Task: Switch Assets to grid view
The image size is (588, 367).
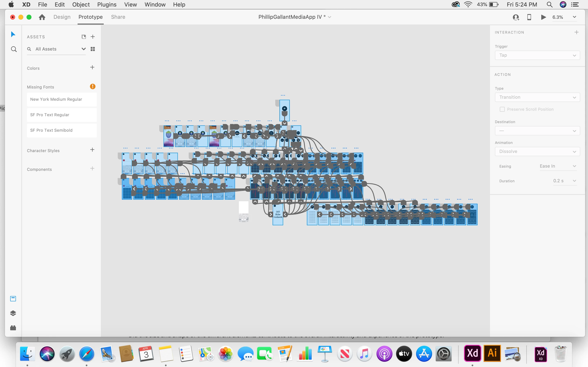Action: click(x=92, y=49)
